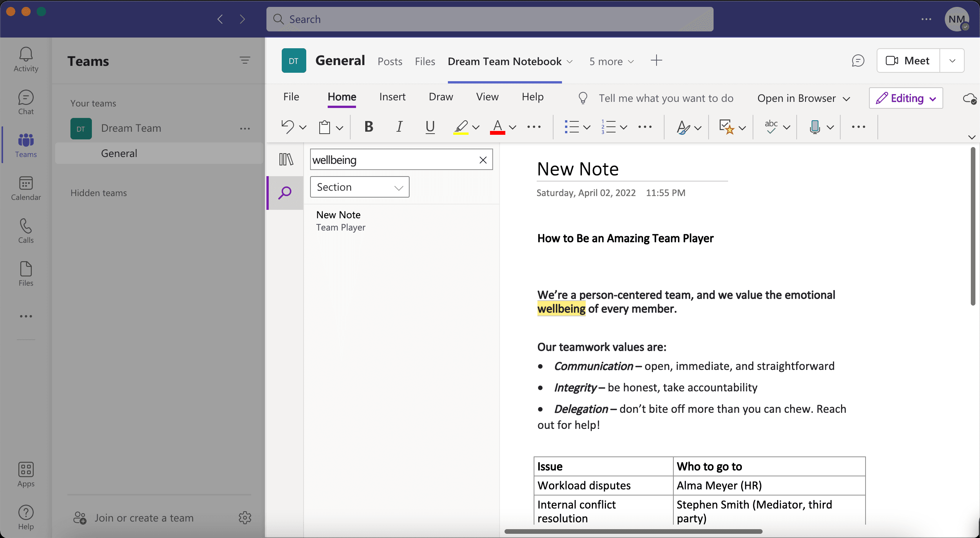Apply bulleted list formatting

(572, 127)
